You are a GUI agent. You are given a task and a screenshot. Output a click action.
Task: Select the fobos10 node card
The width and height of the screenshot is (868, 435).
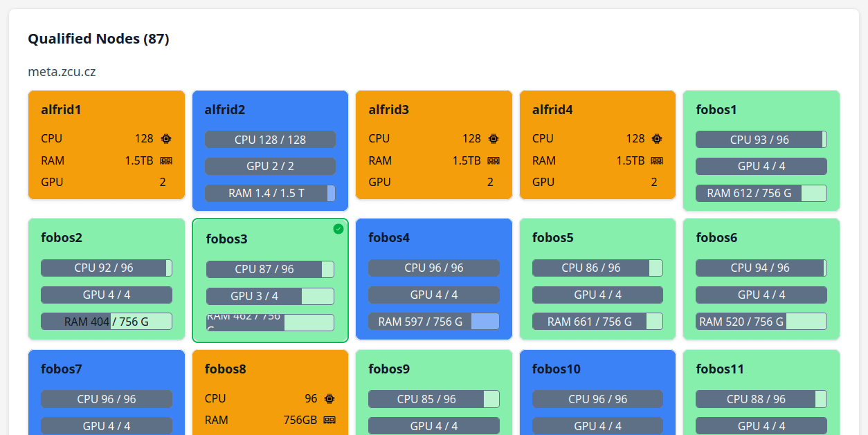coord(597,393)
